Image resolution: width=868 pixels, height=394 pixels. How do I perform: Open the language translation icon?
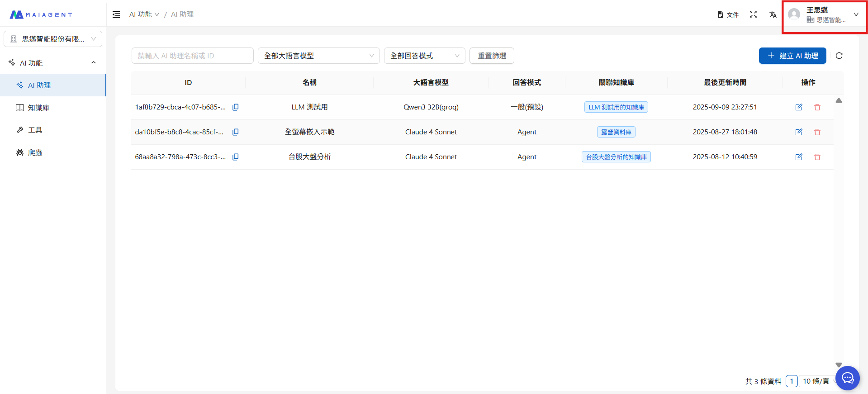coord(773,14)
